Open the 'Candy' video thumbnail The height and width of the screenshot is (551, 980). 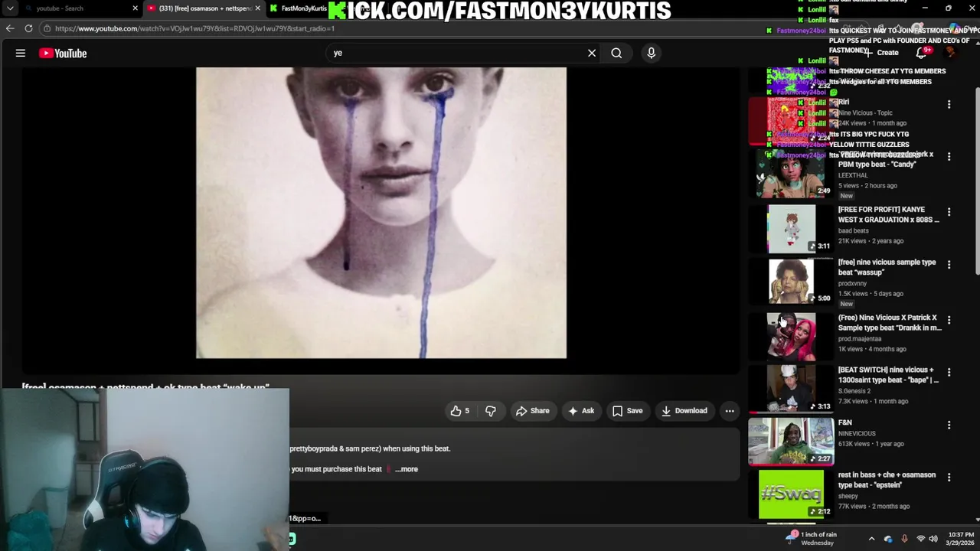pos(791,174)
